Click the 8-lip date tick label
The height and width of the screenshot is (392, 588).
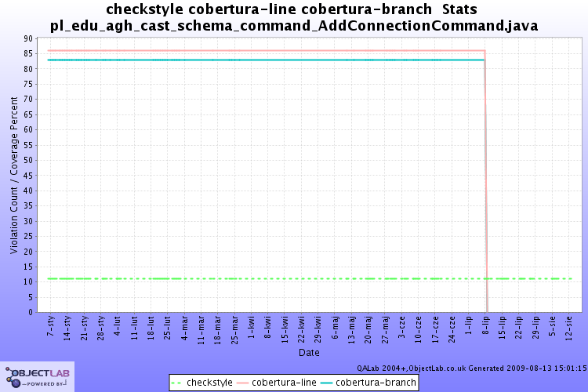click(x=485, y=325)
